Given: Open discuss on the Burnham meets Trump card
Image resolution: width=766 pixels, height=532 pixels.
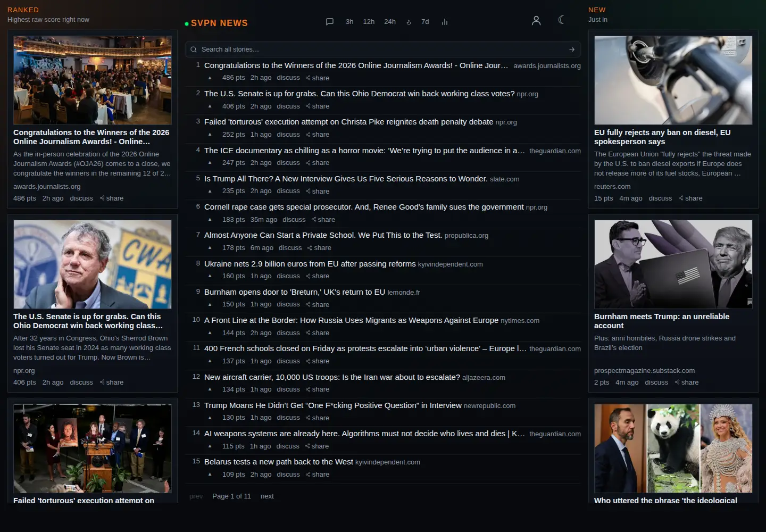Looking at the screenshot, I should (x=656, y=383).
